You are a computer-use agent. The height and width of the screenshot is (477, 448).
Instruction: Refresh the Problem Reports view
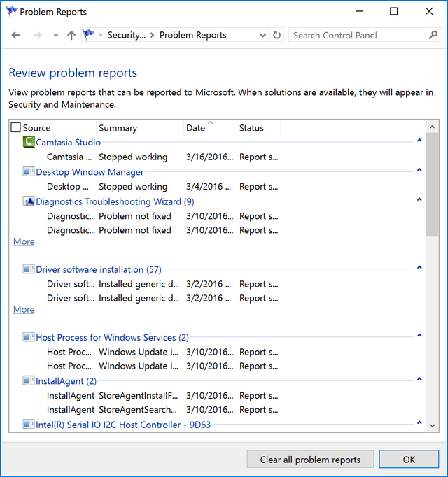pyautogui.click(x=276, y=35)
